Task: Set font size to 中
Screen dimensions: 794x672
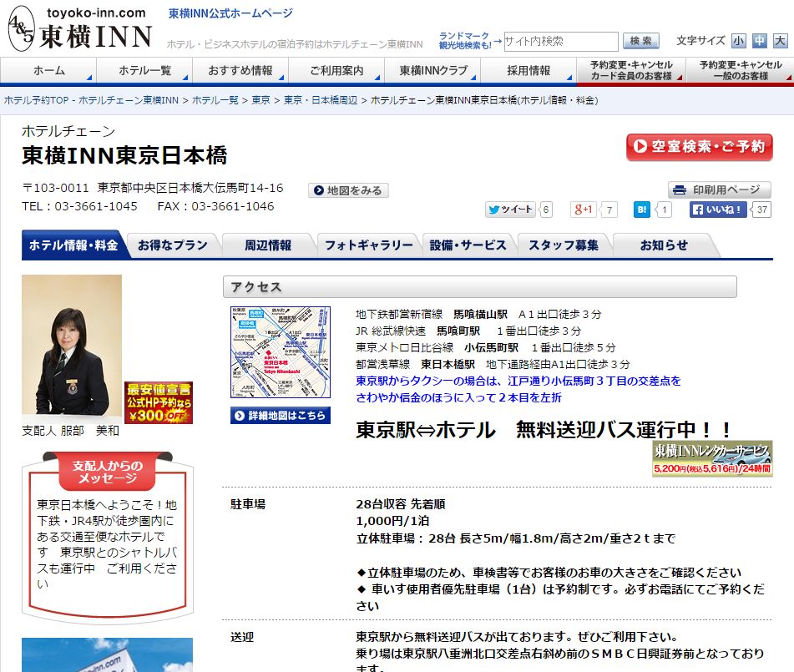Action: point(759,41)
